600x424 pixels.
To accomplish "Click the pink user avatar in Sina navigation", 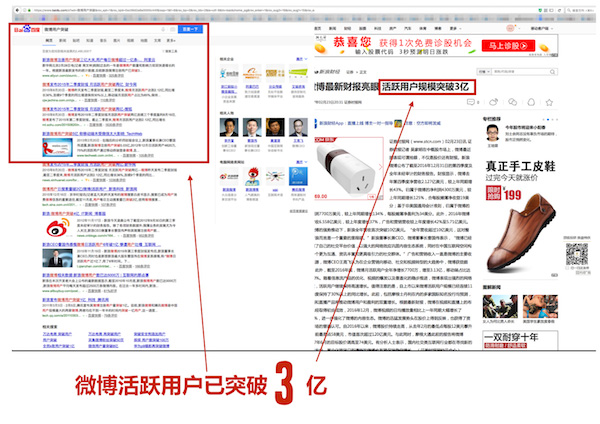I will pyautogui.click(x=510, y=28).
